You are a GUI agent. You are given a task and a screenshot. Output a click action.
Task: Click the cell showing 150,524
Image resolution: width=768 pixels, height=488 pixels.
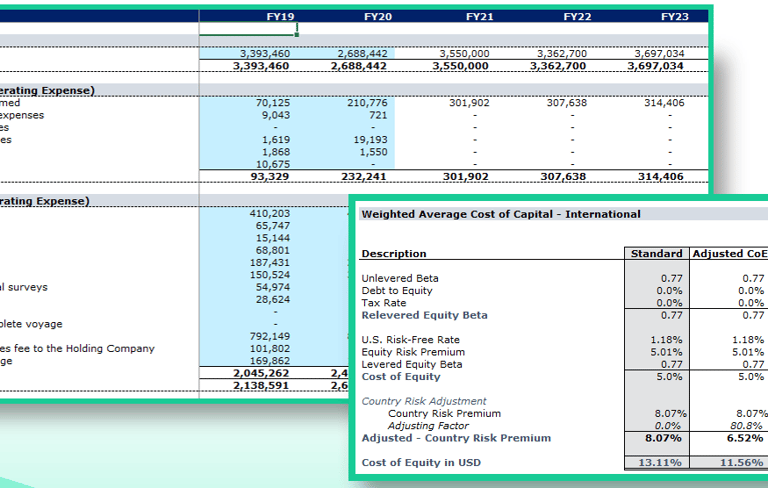pos(269,275)
